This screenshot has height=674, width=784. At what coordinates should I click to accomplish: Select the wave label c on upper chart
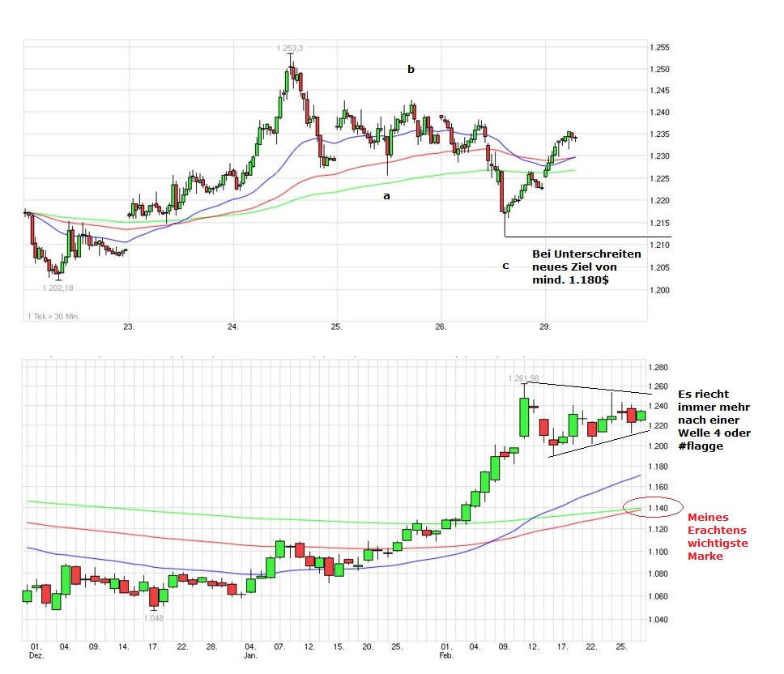pos(505,265)
